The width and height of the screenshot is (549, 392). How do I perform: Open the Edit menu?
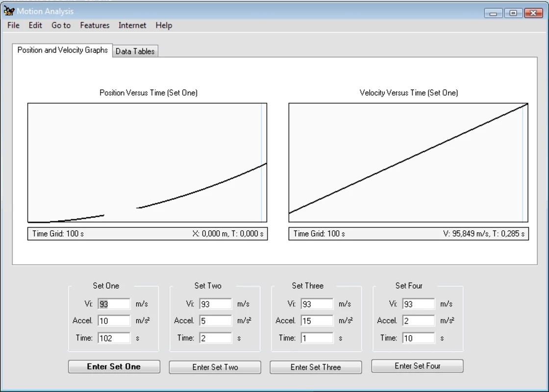coord(35,25)
